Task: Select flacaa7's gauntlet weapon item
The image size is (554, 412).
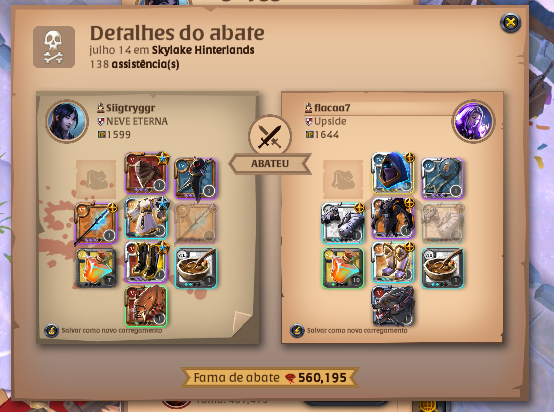Action: coord(343,223)
